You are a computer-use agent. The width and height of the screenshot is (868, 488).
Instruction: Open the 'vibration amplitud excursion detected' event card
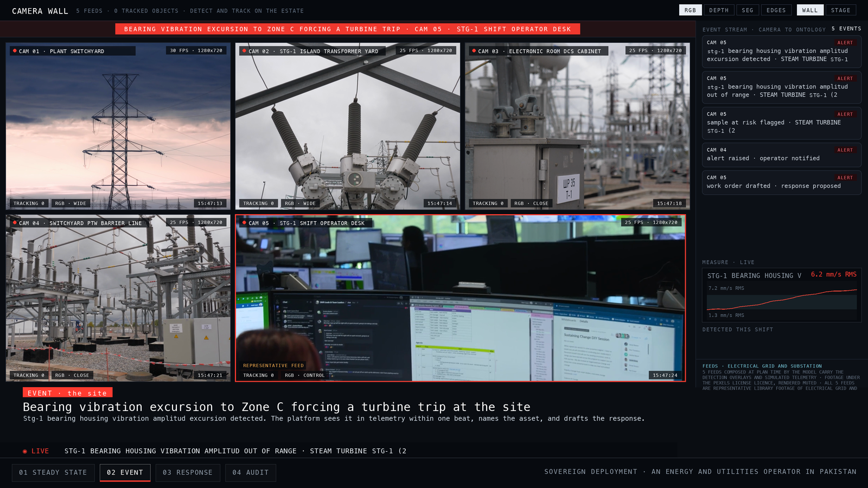pos(782,52)
